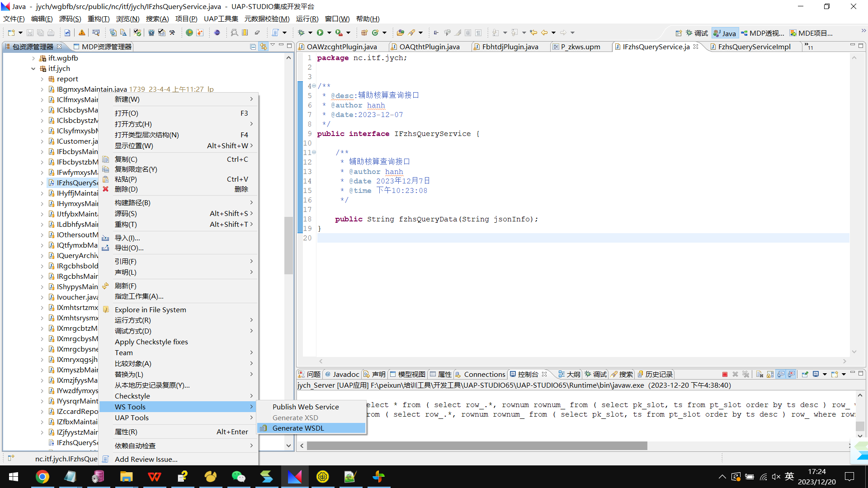Toggle show console when standard out changes

(x=781, y=374)
